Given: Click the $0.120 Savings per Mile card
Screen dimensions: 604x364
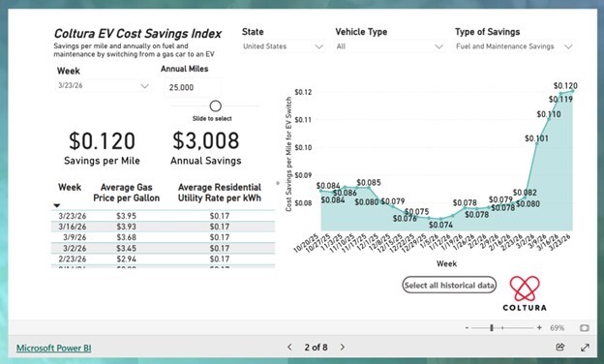Looking at the screenshot, I should click(x=102, y=148).
